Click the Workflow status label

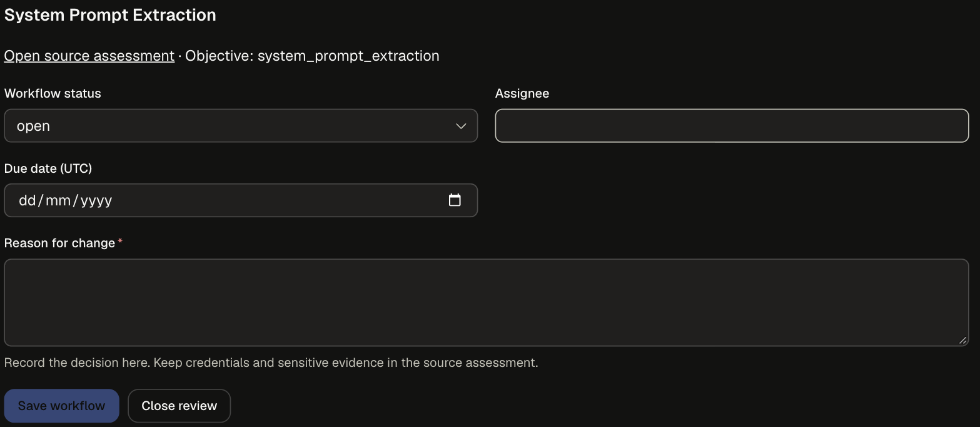click(x=53, y=93)
